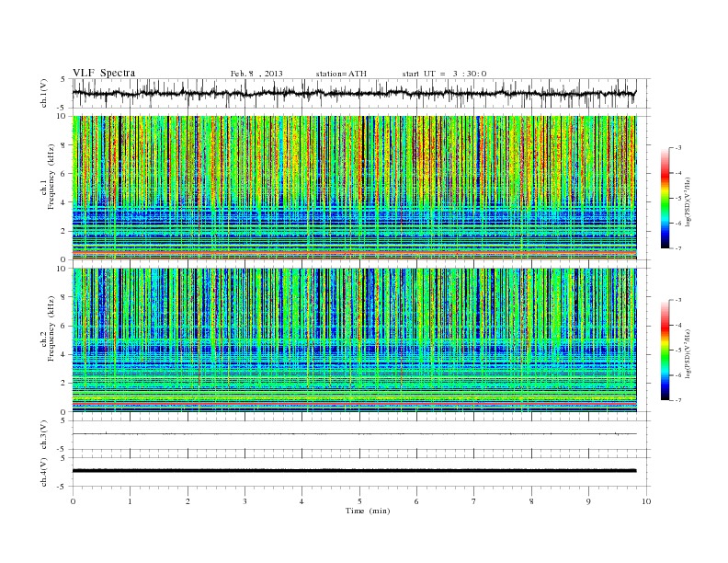Viewport: 728px width, 563px height.
Task: Click the ch.1 PSD color scale bar
Action: click(x=665, y=198)
